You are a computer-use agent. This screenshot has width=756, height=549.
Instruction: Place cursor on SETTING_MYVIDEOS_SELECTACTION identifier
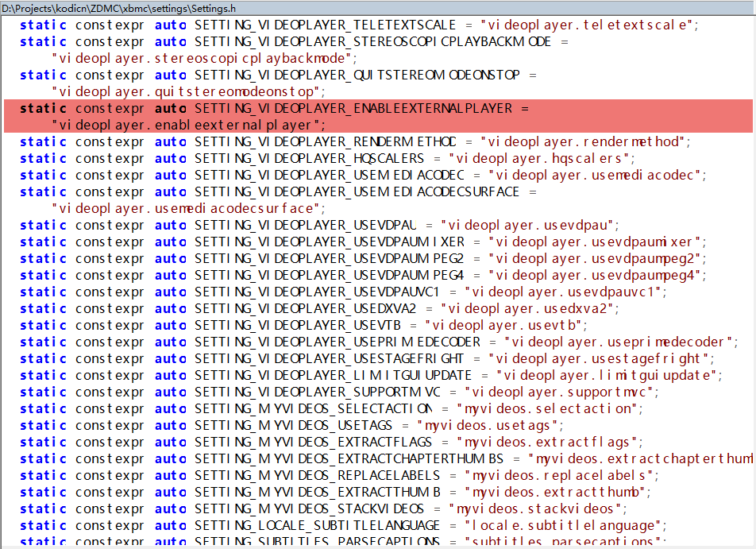click(314, 408)
